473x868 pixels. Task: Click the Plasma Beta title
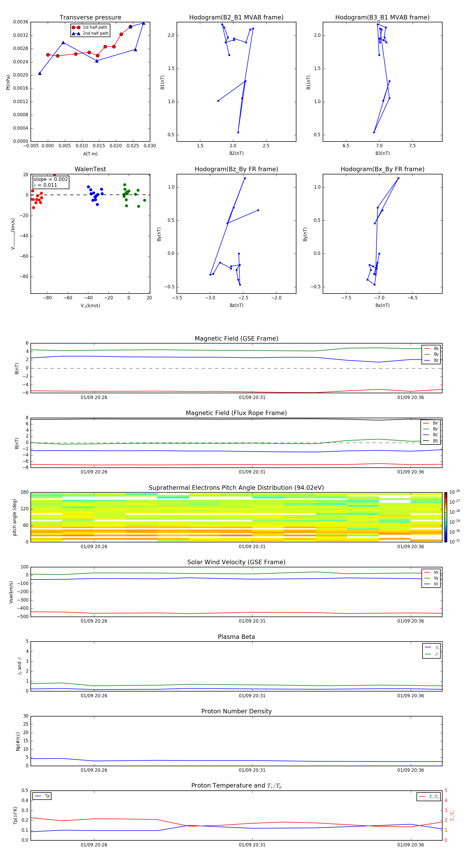click(x=236, y=637)
